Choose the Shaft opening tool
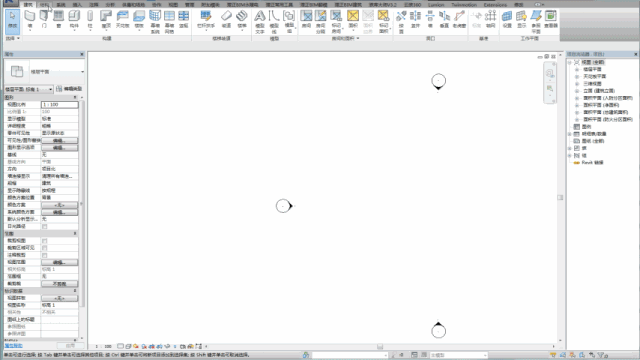 click(416, 20)
